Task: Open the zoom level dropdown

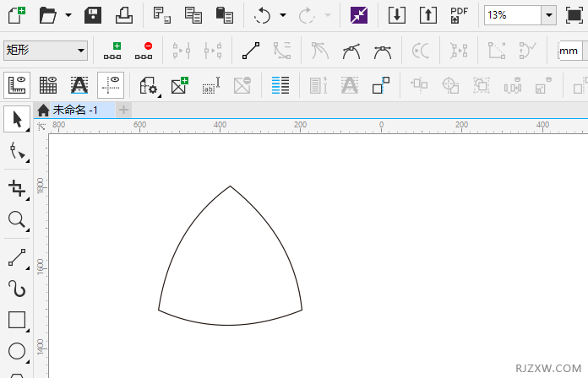Action: pos(548,15)
